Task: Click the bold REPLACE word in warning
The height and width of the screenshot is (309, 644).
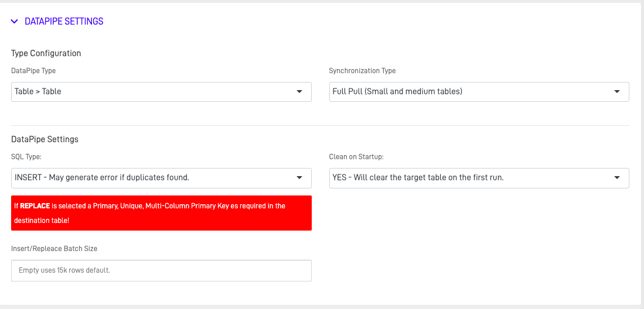Action: coord(35,206)
